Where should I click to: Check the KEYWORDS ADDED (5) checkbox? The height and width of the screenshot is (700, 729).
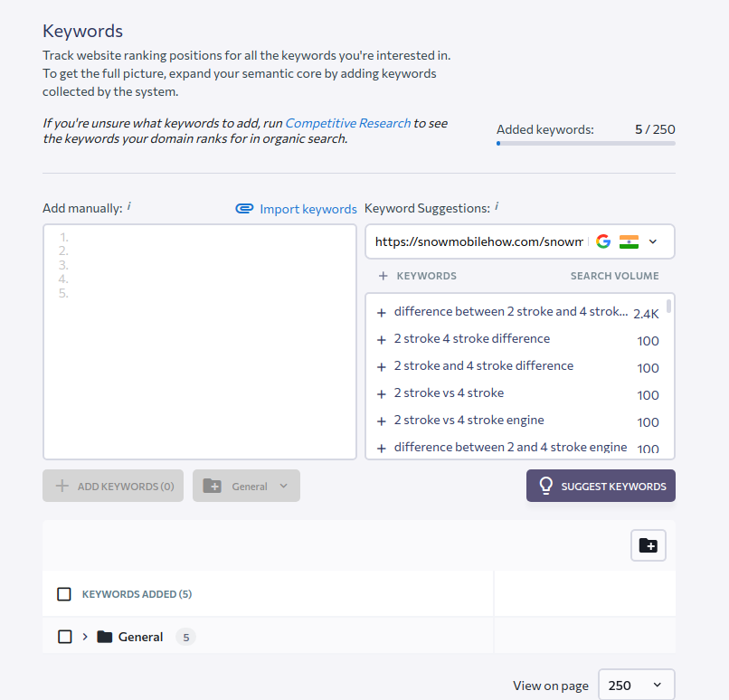(x=63, y=594)
